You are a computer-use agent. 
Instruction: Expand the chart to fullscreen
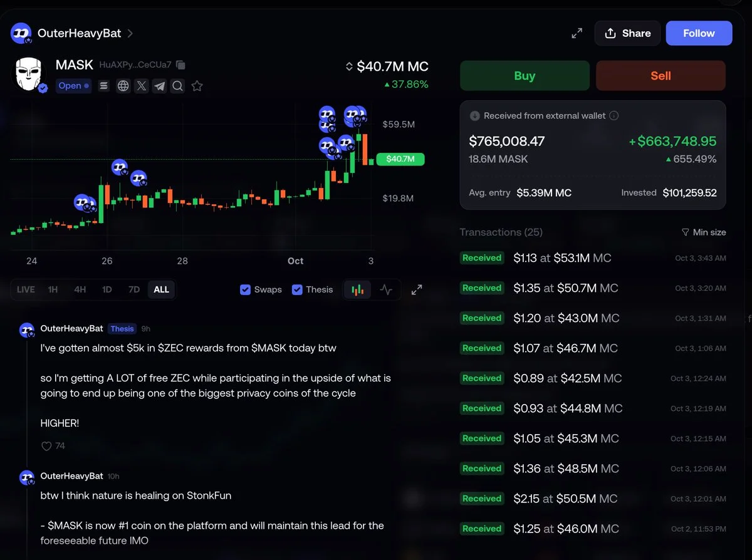[x=417, y=289]
